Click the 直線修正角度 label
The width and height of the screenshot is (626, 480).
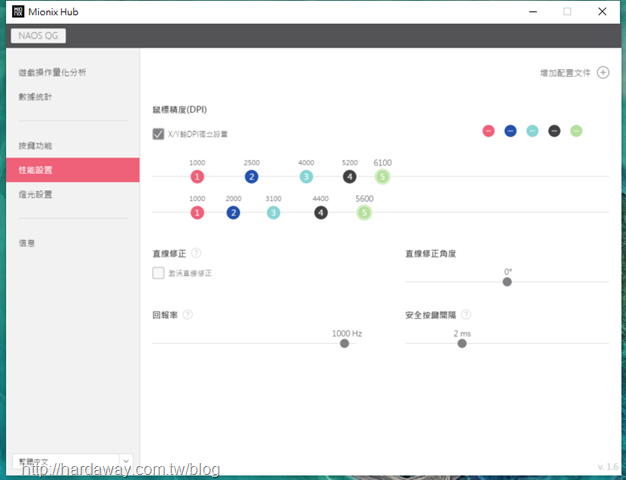430,254
